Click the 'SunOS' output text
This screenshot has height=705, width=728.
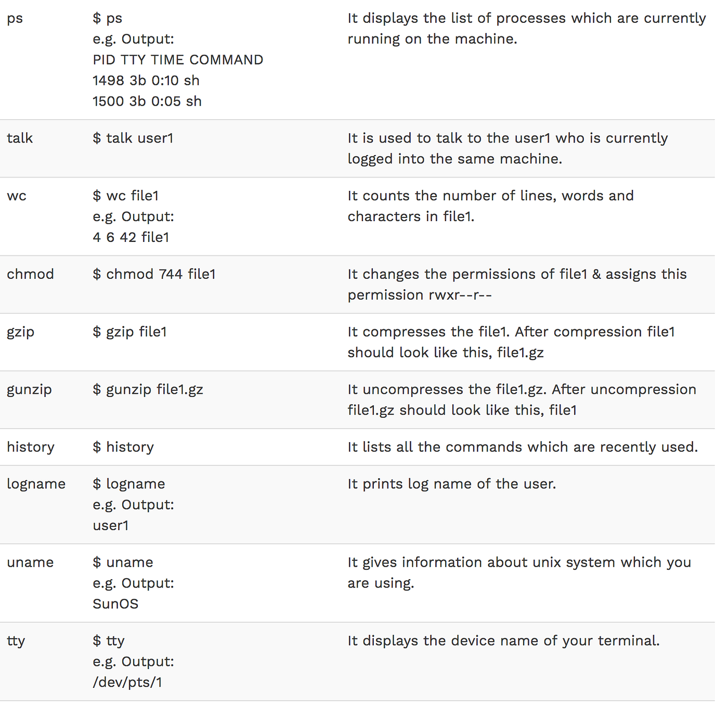click(x=116, y=604)
